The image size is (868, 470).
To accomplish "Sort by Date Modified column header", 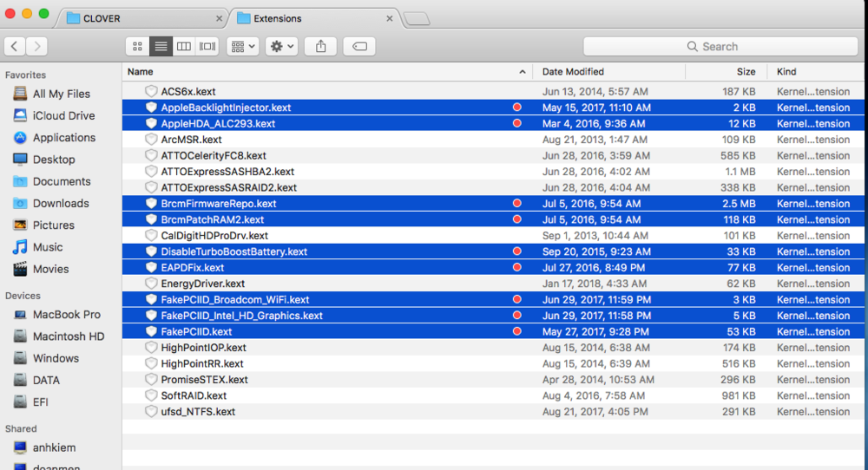I will pyautogui.click(x=573, y=72).
